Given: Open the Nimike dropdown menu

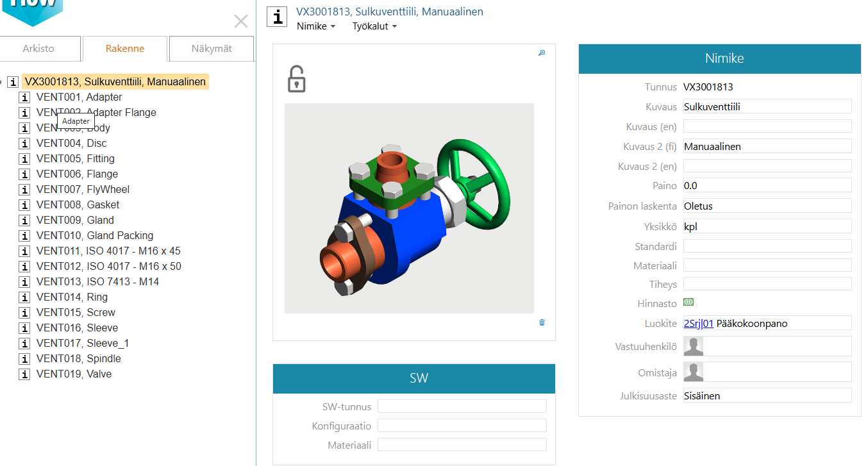Looking at the screenshot, I should 316,26.
